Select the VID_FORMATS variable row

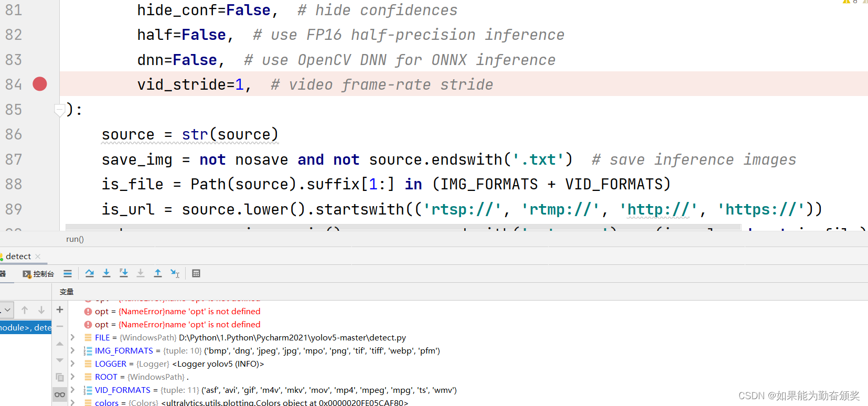270,390
